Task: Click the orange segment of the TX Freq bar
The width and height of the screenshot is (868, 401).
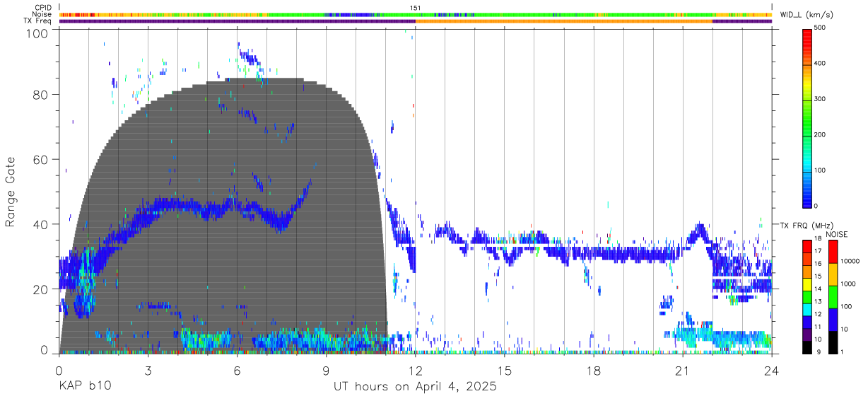Action: click(563, 21)
